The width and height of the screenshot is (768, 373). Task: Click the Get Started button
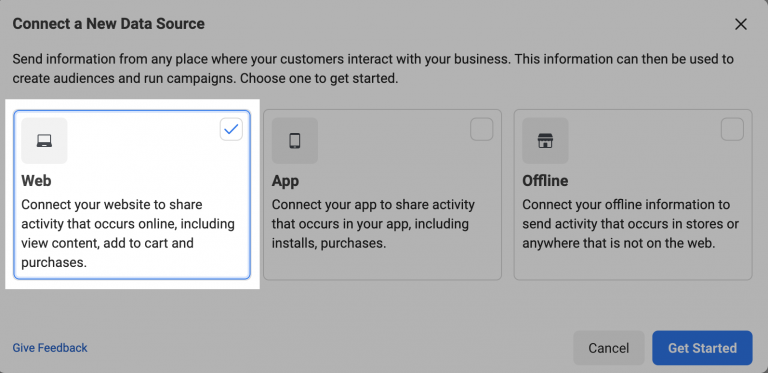coord(702,348)
